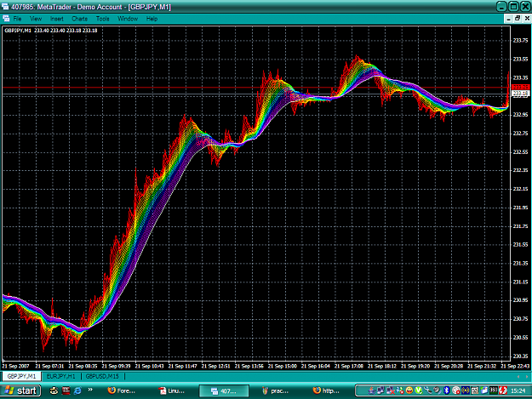The width and height of the screenshot is (532, 399).
Task: Click the disc with red stop tray icon
Action: pos(455,390)
